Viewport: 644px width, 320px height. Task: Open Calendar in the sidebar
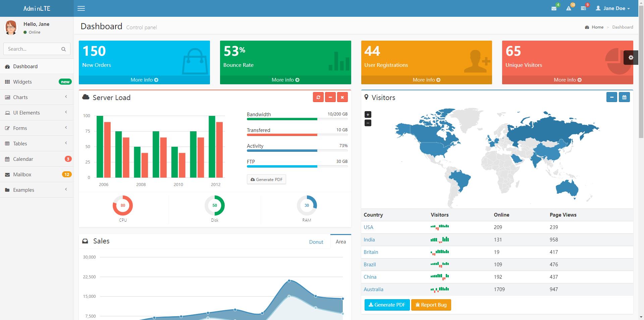click(x=37, y=159)
